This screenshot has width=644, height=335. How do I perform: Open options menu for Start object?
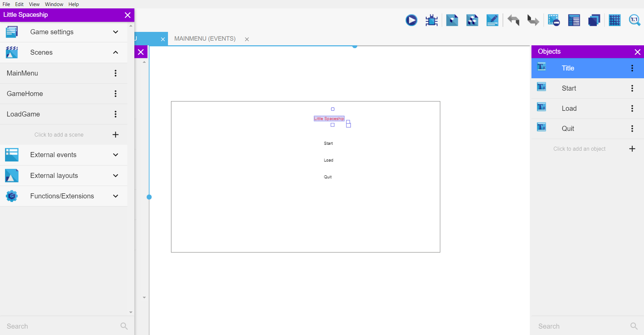pyautogui.click(x=632, y=88)
